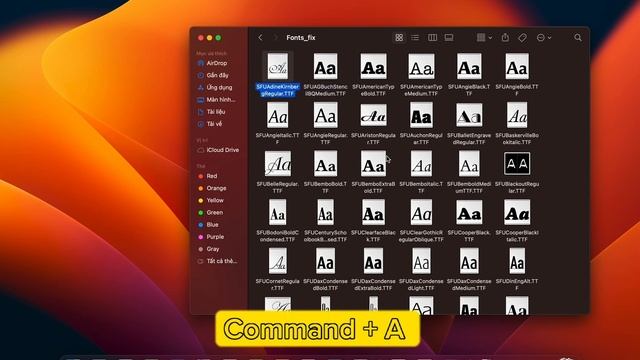The image size is (640, 360).
Task: Click the Fonts_fix window title
Action: (x=301, y=38)
